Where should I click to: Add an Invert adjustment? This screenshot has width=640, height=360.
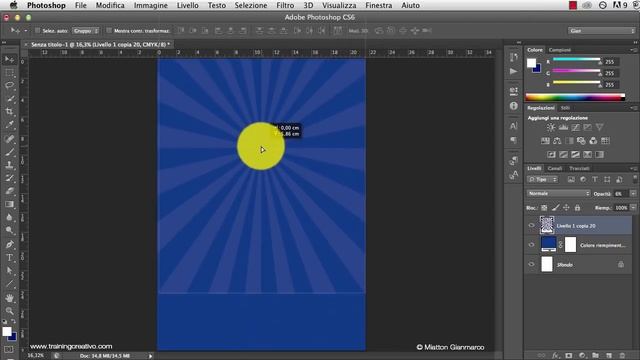click(x=551, y=154)
